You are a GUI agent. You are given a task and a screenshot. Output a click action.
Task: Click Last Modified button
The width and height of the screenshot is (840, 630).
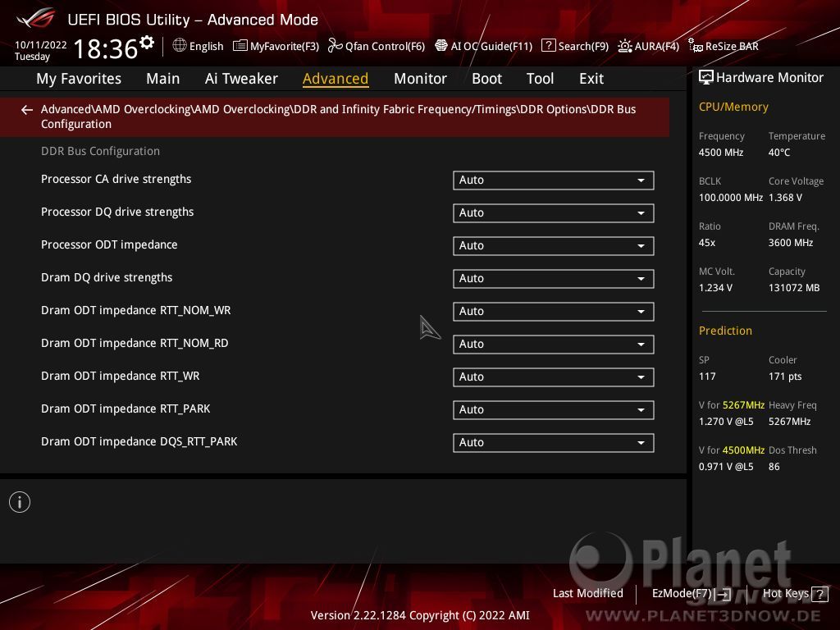[587, 593]
